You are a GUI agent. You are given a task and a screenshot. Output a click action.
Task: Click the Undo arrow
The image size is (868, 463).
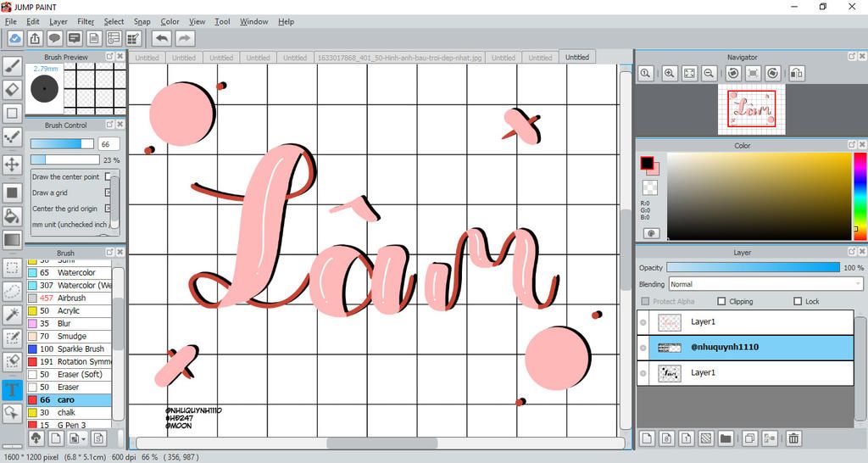(162, 38)
